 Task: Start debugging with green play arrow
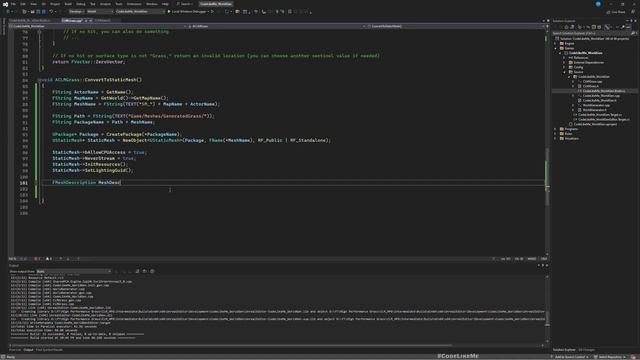pyautogui.click(x=169, y=12)
